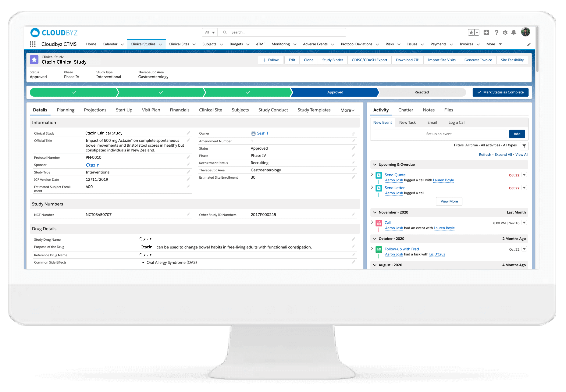Switch to the Chatter tab

tap(405, 110)
